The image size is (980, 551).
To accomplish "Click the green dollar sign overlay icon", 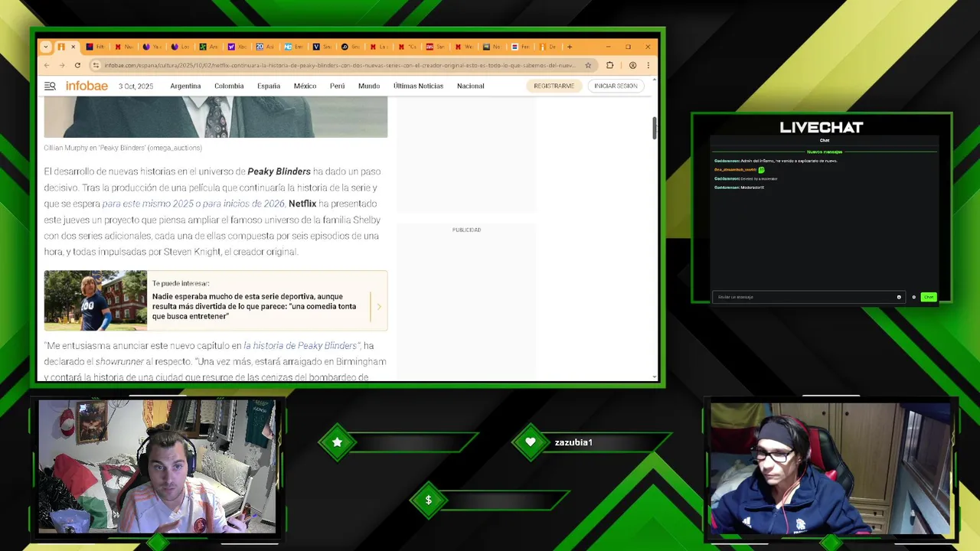I will (429, 500).
